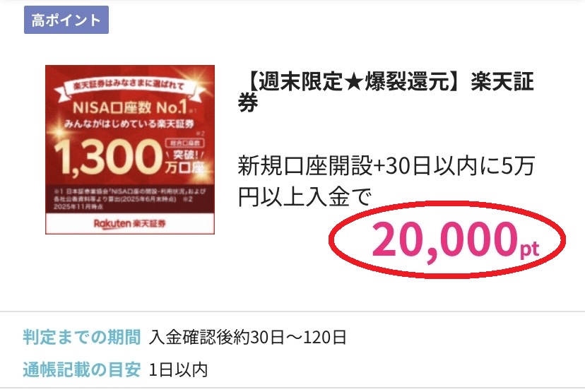Click the みんながはじめている楽天証券 tagline
This screenshot has height=392, width=585.
129,124
